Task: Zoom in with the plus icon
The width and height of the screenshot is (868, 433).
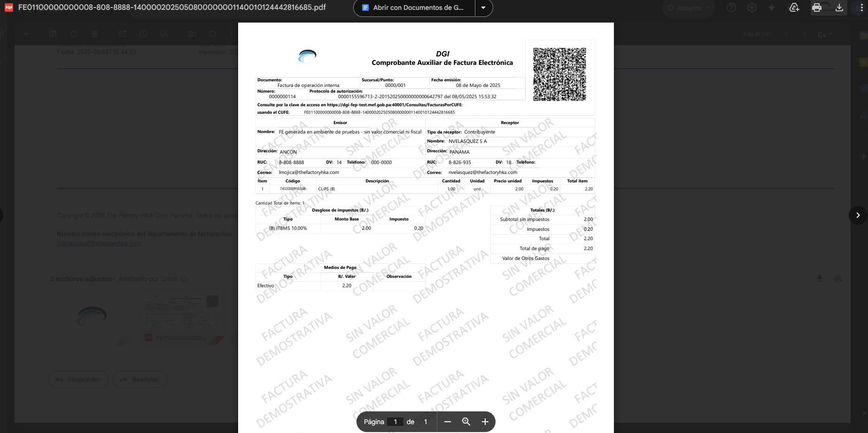Action: 485,422
